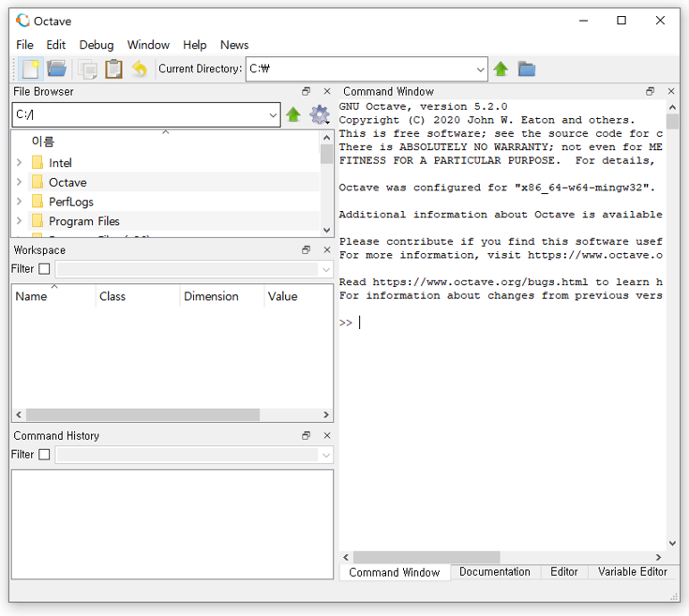Go up one directory in main toolbar

click(501, 69)
